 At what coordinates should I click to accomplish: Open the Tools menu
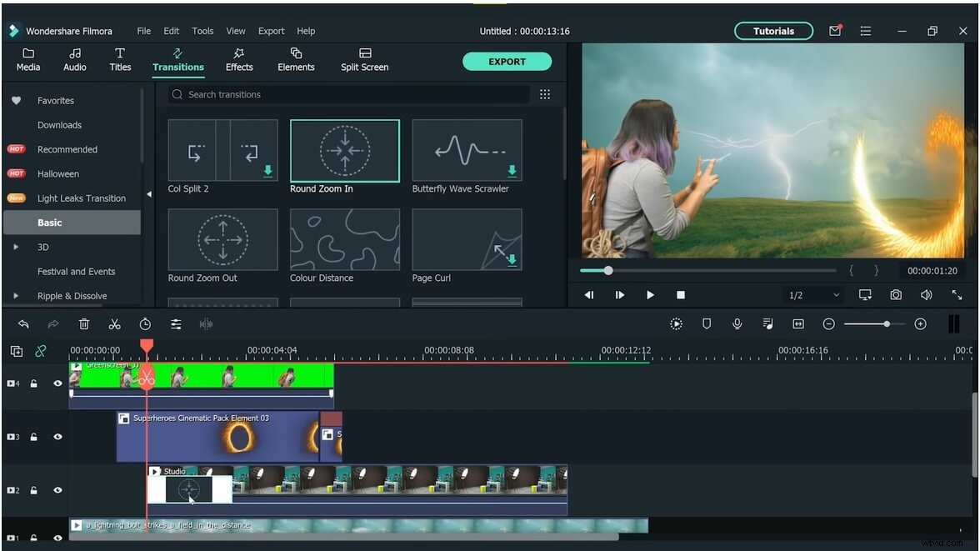pos(202,31)
